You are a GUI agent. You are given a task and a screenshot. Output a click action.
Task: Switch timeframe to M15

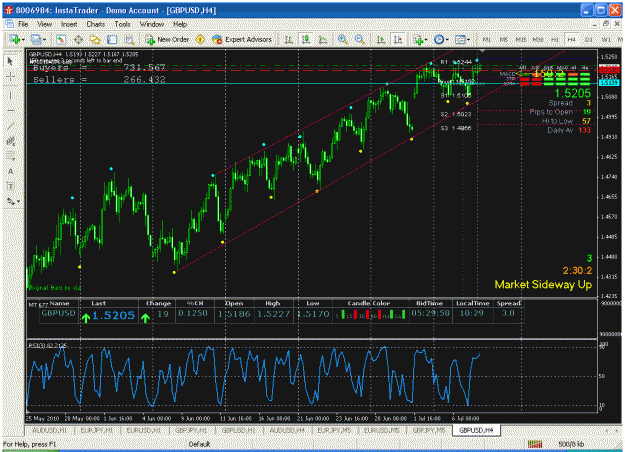[521, 39]
